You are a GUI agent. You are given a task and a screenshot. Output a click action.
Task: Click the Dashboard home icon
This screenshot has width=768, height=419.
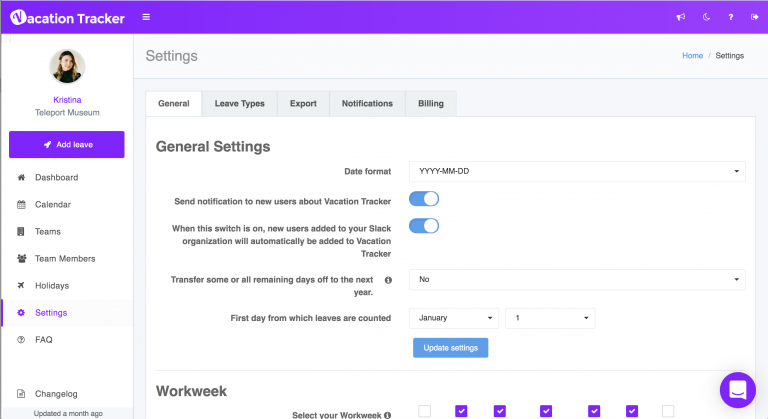coord(21,177)
